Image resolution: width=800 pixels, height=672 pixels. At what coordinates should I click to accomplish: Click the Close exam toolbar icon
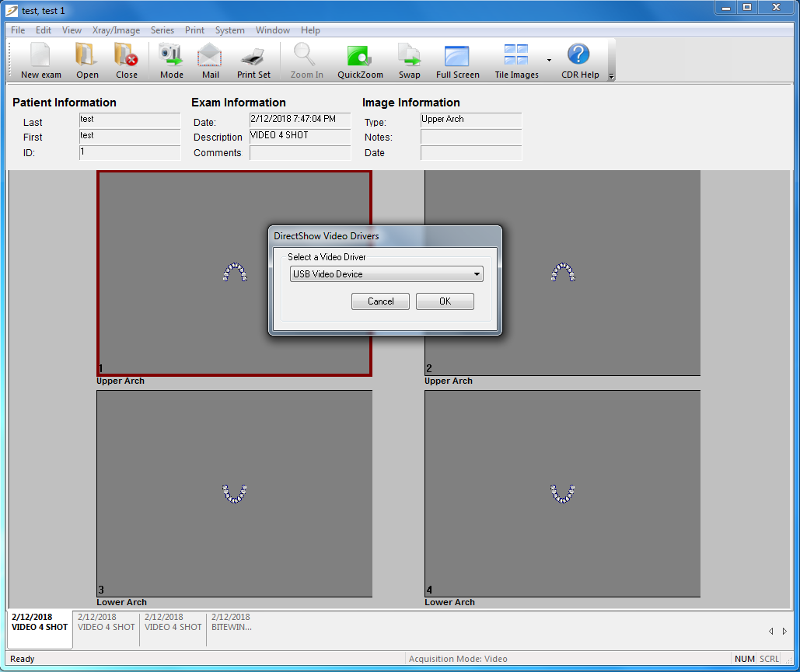point(127,61)
